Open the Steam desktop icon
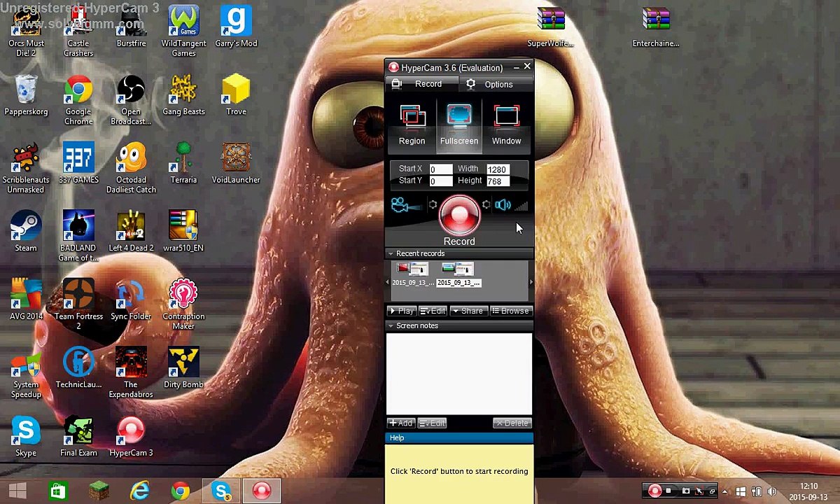 26,231
